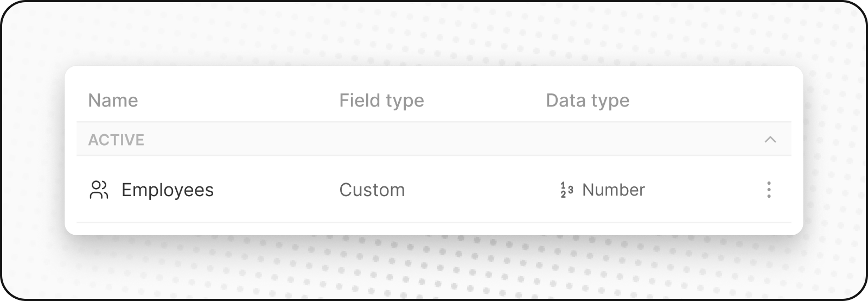Click the empty card area below the Employees row

(x=434, y=229)
